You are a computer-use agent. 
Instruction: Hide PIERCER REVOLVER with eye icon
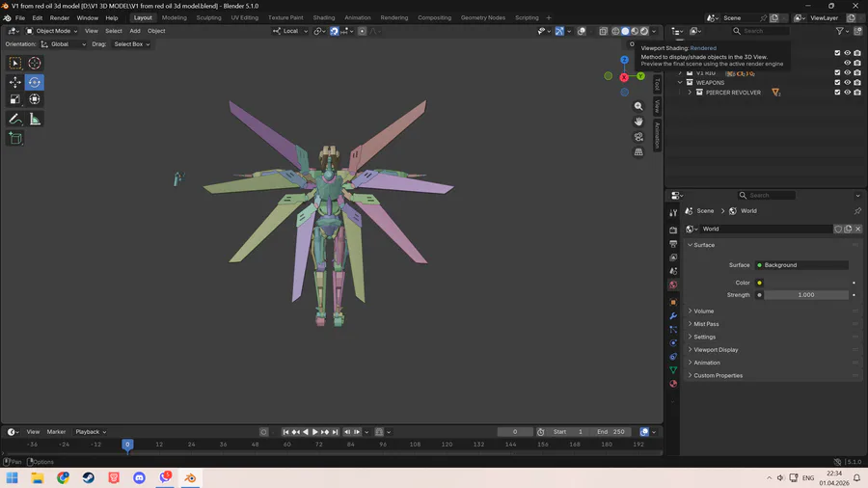pos(847,93)
